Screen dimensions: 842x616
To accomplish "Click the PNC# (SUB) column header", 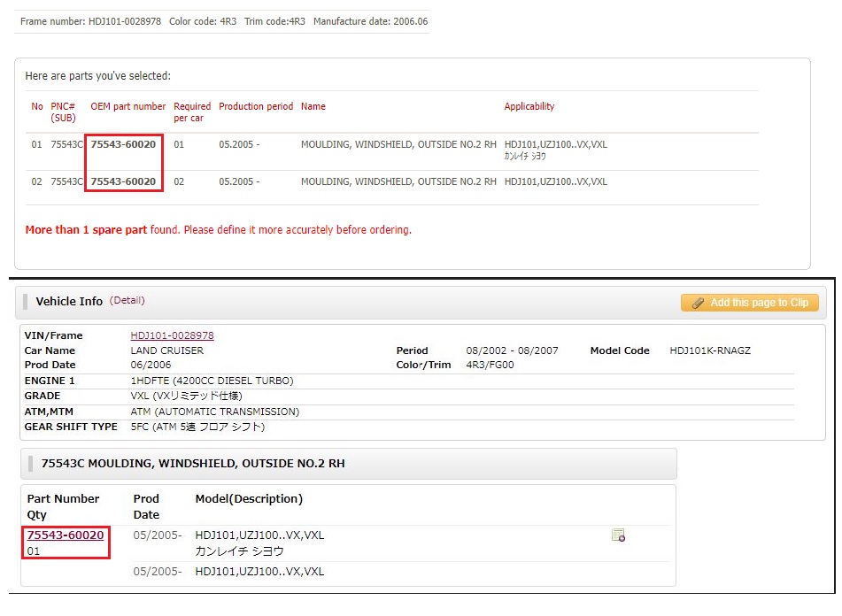I will tap(64, 112).
